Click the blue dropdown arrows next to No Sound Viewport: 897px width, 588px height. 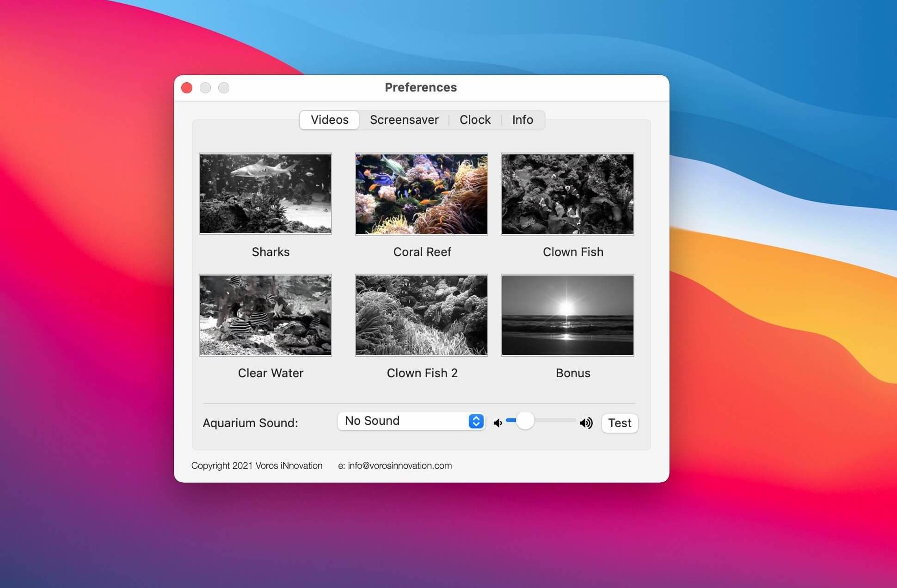click(x=476, y=421)
